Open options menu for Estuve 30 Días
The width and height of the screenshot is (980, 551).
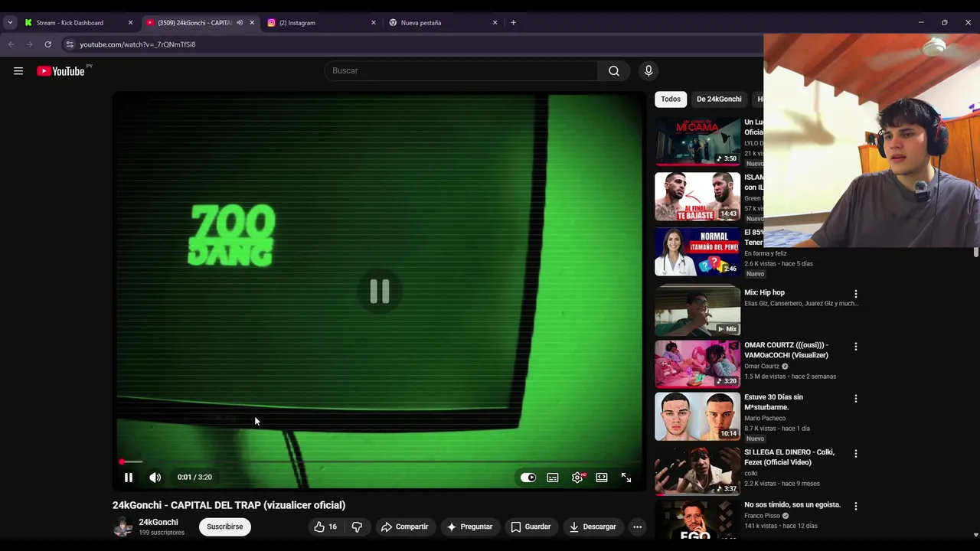[x=855, y=399]
